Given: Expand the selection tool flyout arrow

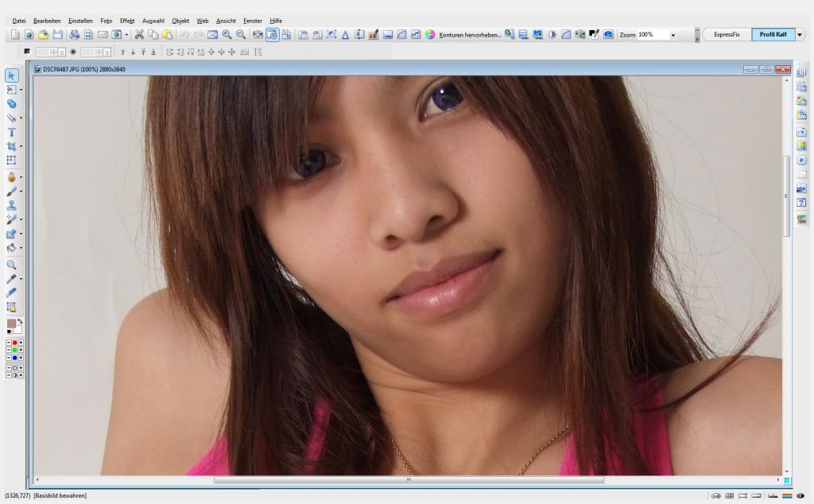Looking at the screenshot, I should coord(21,90).
